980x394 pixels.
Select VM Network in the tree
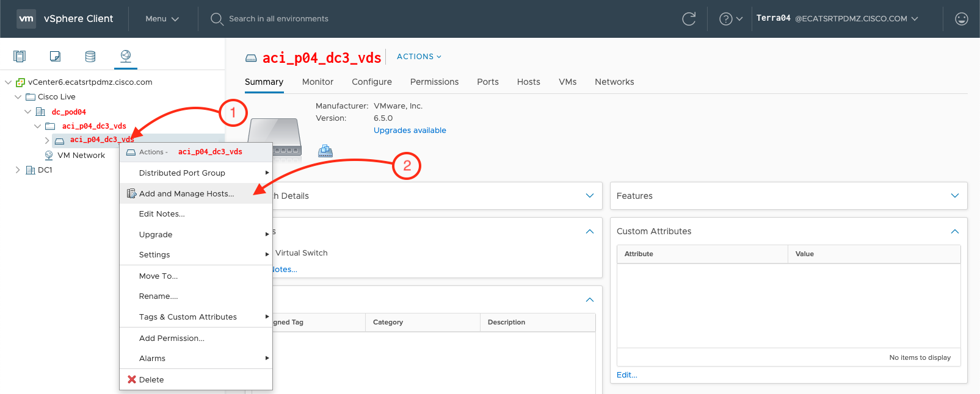81,156
